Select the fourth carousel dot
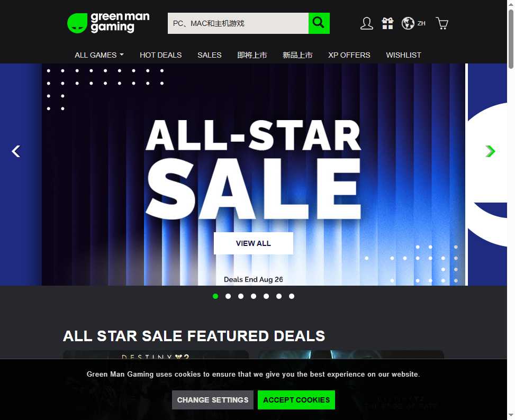 tap(254, 296)
